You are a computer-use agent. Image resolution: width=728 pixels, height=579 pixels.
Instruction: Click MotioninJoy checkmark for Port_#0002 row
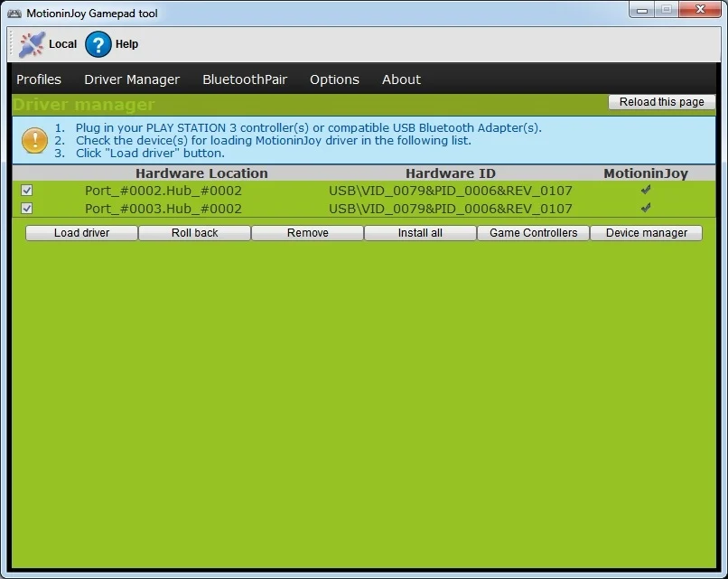point(646,190)
